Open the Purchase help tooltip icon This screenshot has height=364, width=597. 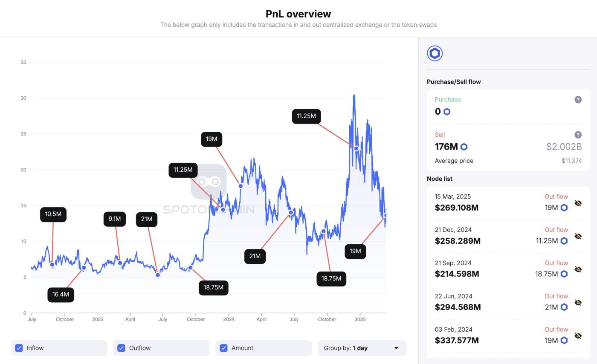(x=578, y=99)
